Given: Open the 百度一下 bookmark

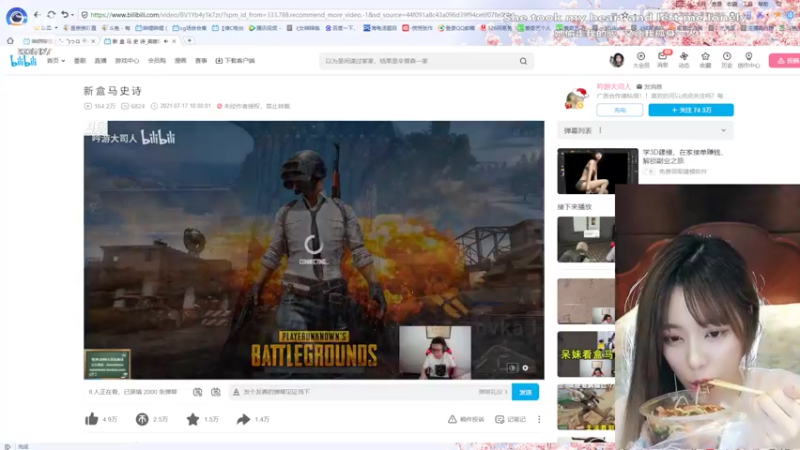Looking at the screenshot, I should [340, 28].
